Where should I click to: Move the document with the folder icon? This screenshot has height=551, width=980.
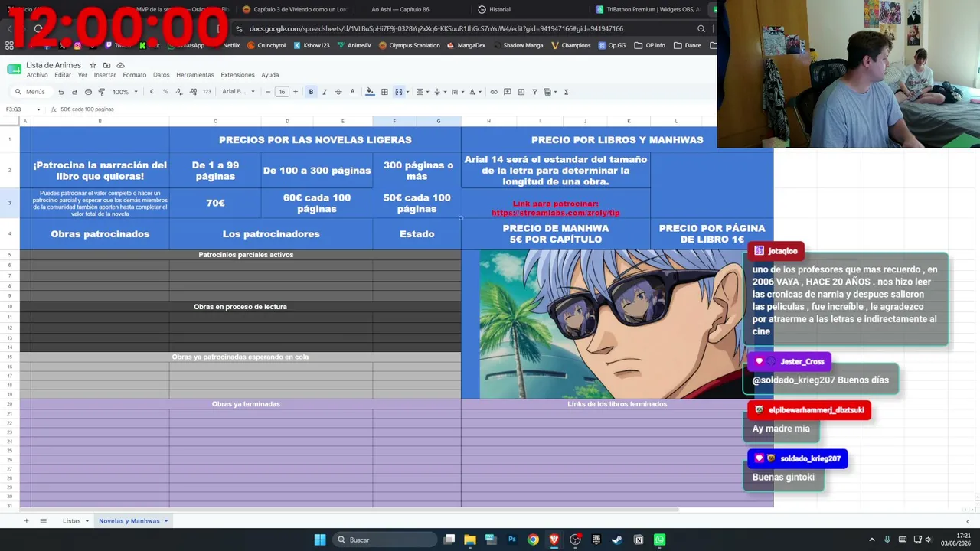(106, 65)
